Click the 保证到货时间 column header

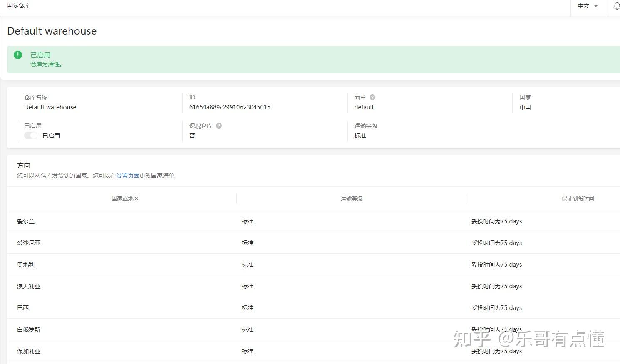[578, 198]
